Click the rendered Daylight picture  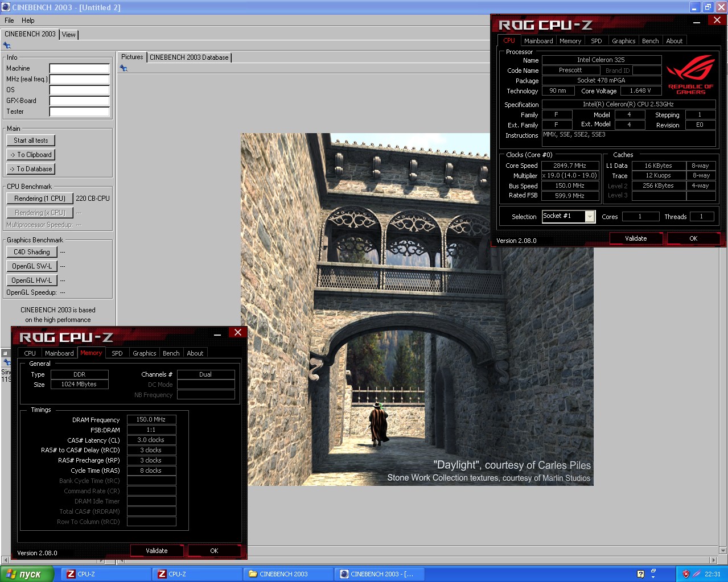coord(417,309)
